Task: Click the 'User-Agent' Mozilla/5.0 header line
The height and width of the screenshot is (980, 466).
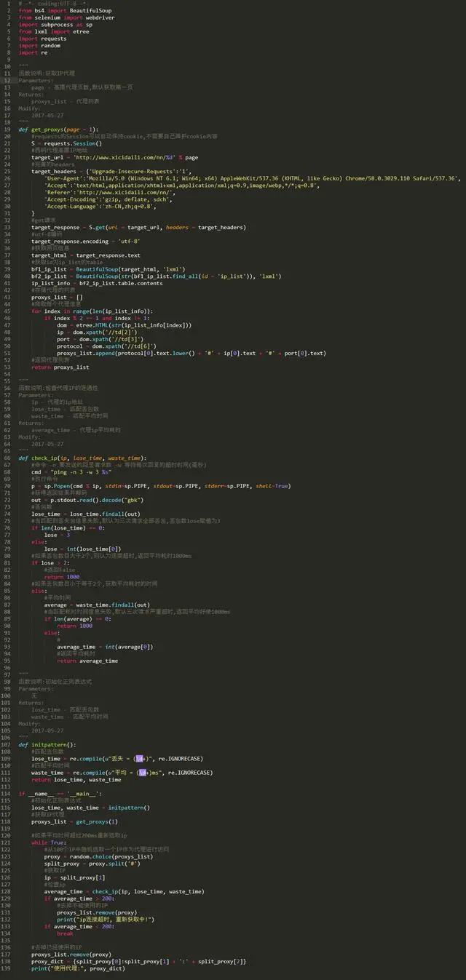Action: [251, 178]
